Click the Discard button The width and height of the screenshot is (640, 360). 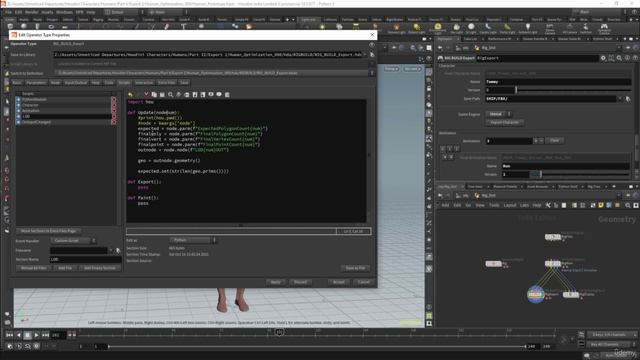(x=301, y=282)
